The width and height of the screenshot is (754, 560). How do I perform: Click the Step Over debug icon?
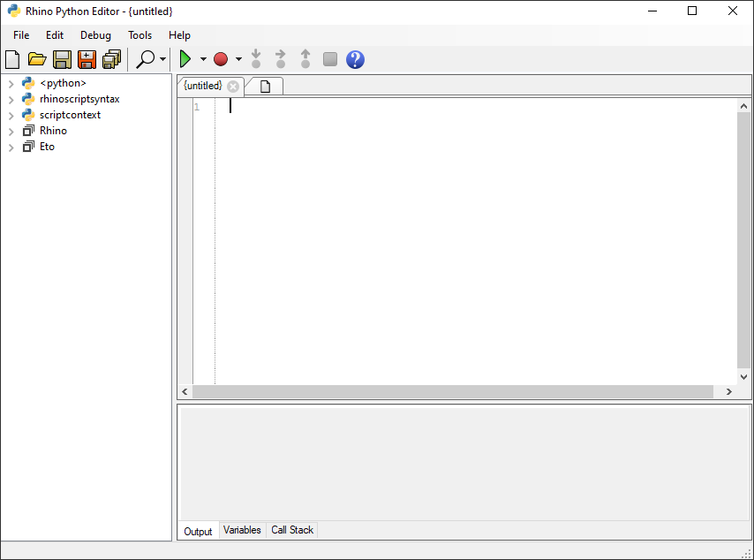point(281,58)
